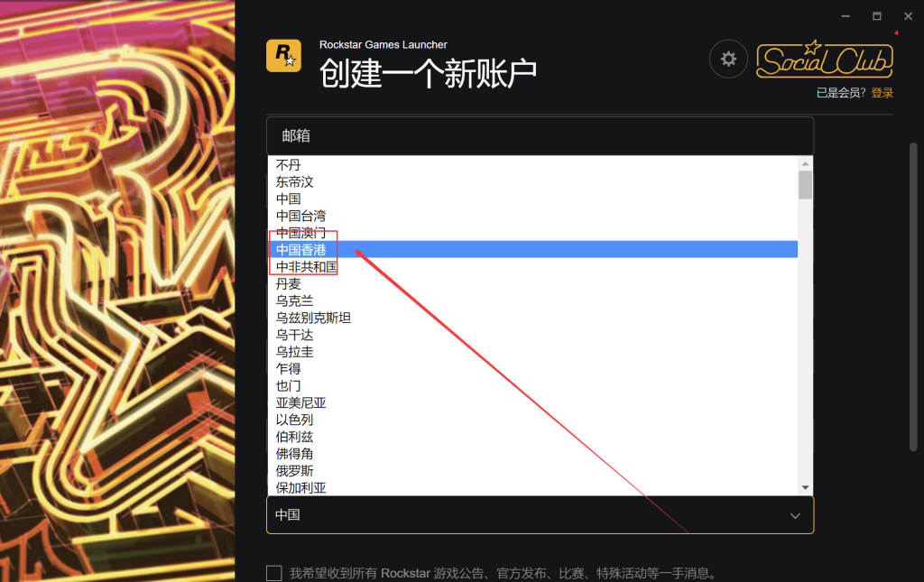Select 不丹 from the country list
Viewport: 924px width, 582px height.
(x=532, y=165)
